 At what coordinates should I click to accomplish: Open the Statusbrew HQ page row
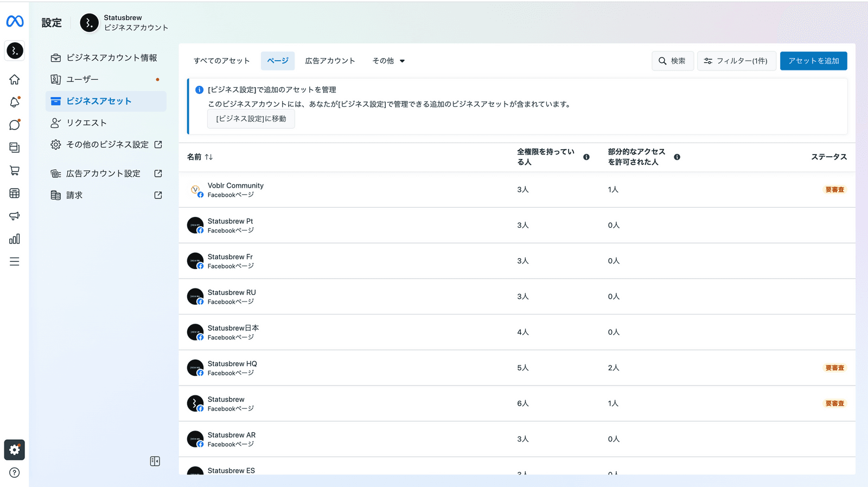(232, 368)
